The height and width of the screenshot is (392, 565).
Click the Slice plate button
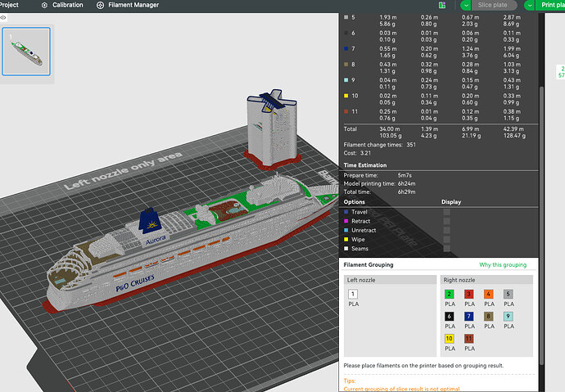click(x=494, y=5)
